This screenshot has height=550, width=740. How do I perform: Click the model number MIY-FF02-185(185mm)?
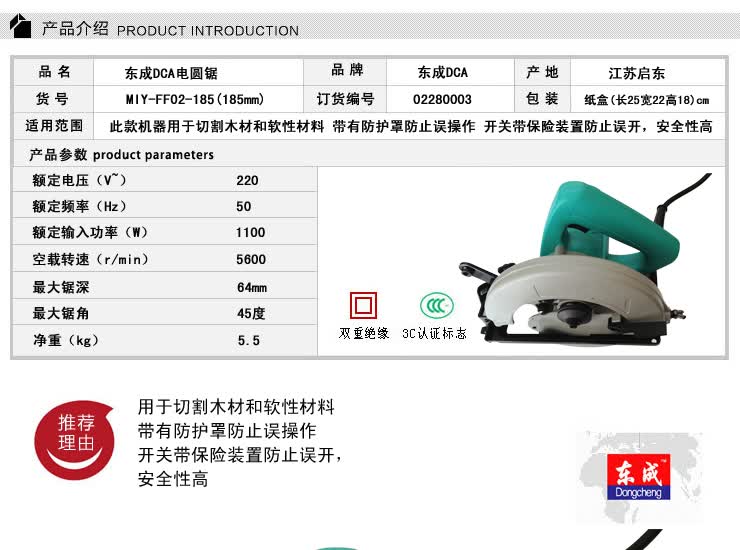[x=194, y=100]
